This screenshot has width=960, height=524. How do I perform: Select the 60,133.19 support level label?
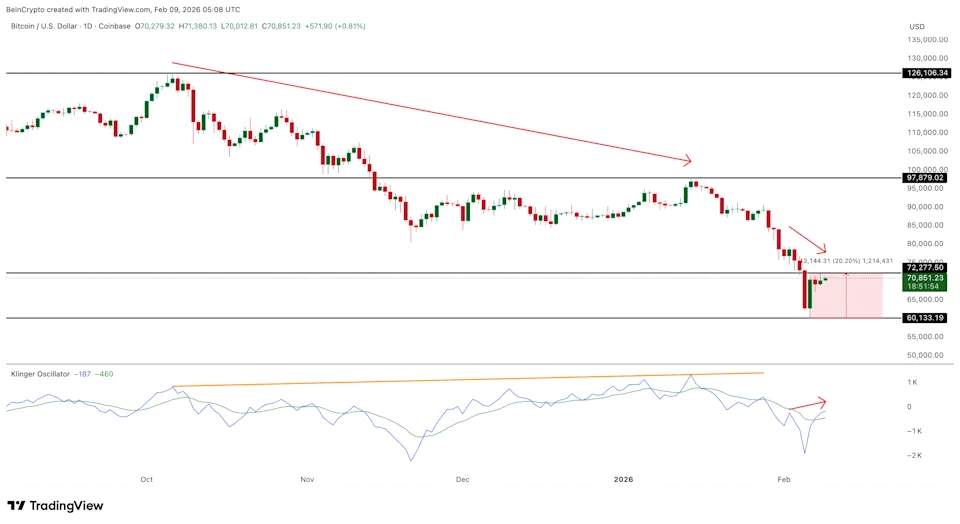coord(924,318)
